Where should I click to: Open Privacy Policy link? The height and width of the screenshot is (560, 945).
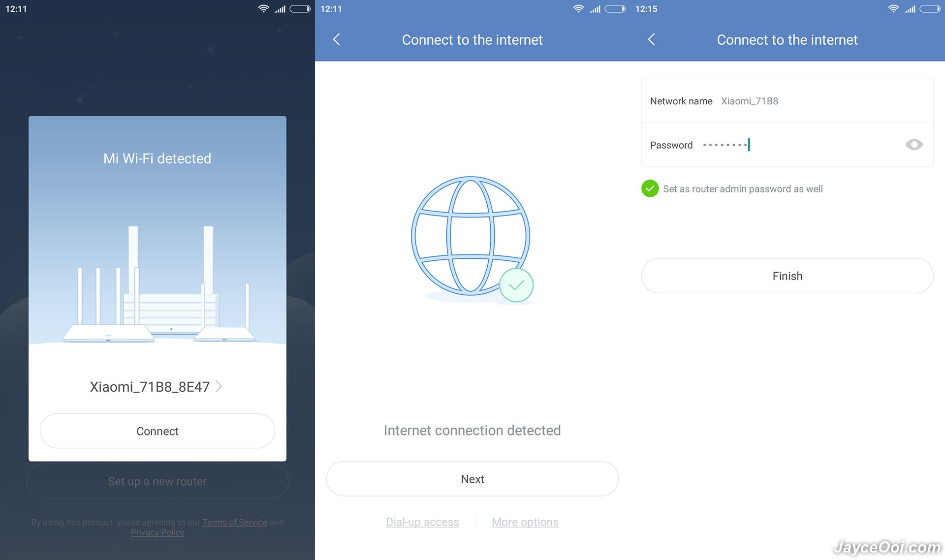point(157,532)
